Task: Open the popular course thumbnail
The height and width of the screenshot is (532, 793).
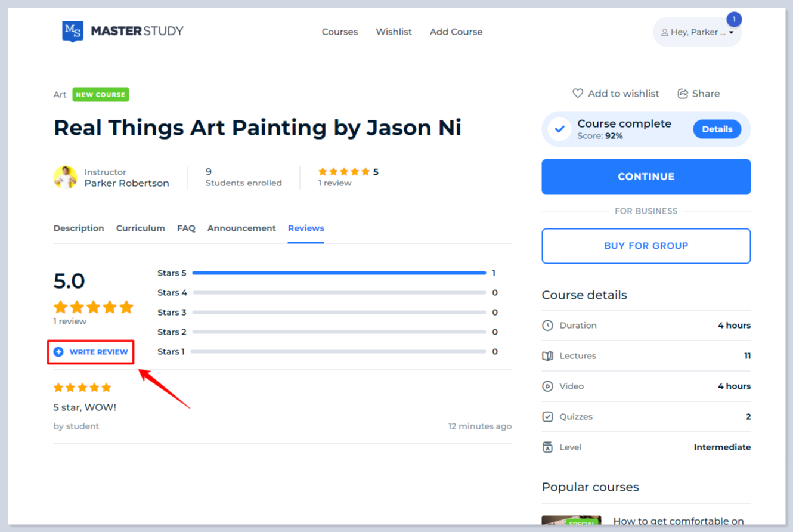Action: (x=571, y=520)
